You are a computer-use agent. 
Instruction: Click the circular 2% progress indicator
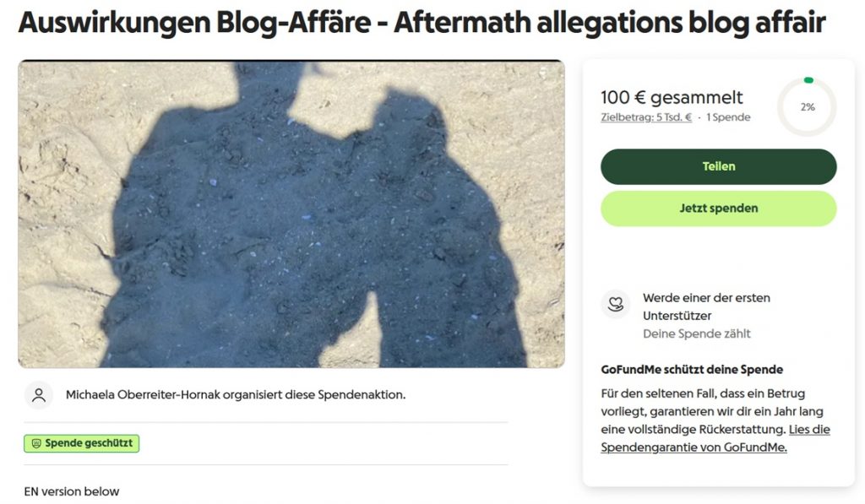pos(807,107)
